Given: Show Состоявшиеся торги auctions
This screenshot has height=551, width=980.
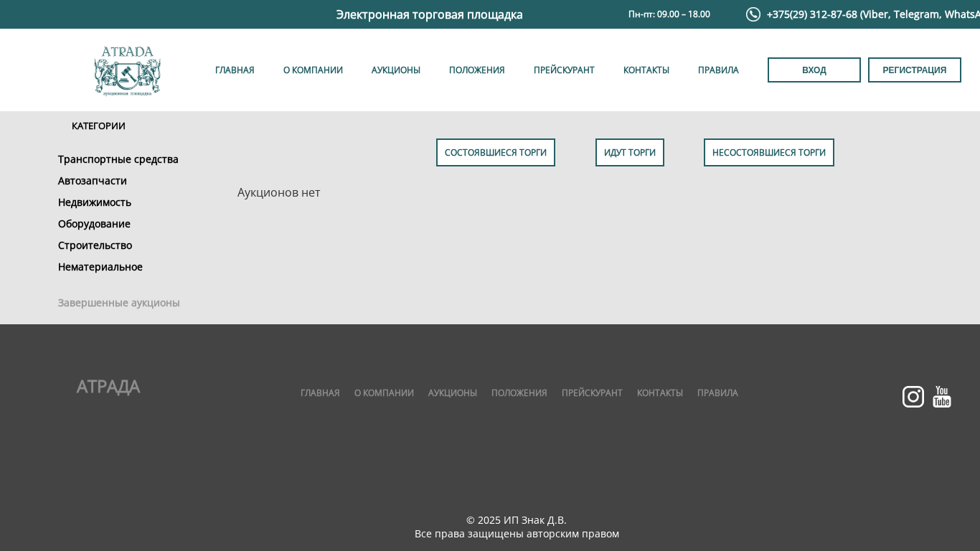Looking at the screenshot, I should pyautogui.click(x=495, y=153).
